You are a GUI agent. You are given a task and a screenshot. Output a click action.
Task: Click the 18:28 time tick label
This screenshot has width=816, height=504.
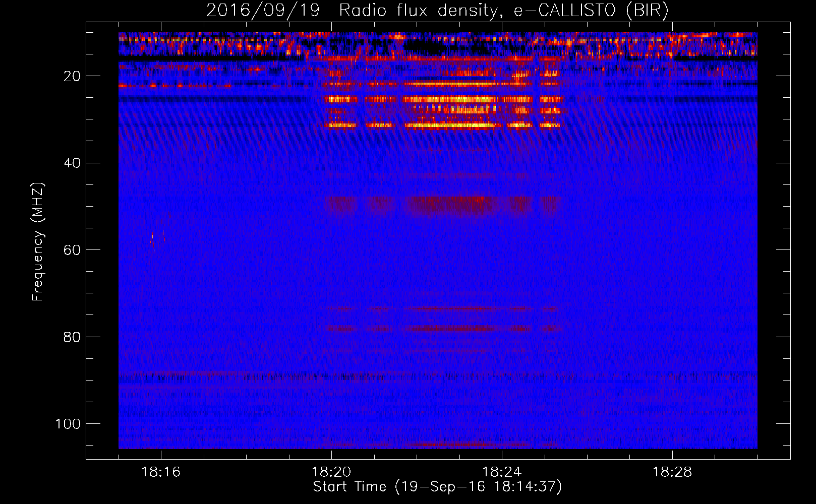672,472
